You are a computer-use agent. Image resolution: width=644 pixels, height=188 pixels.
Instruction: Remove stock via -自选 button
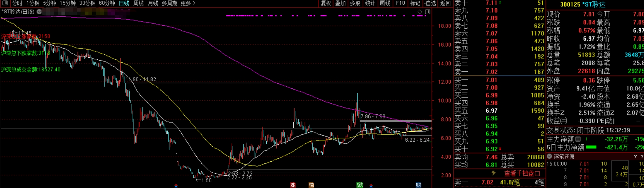430,3
